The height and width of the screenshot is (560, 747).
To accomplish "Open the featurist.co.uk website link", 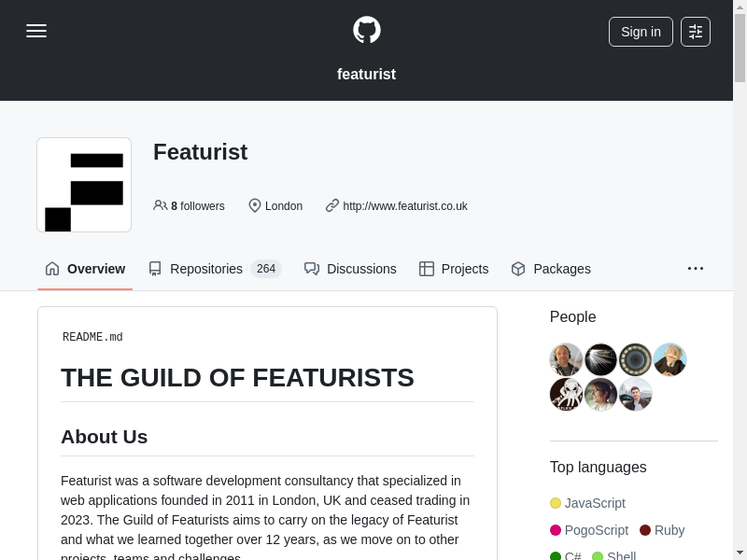I will coord(405,206).
